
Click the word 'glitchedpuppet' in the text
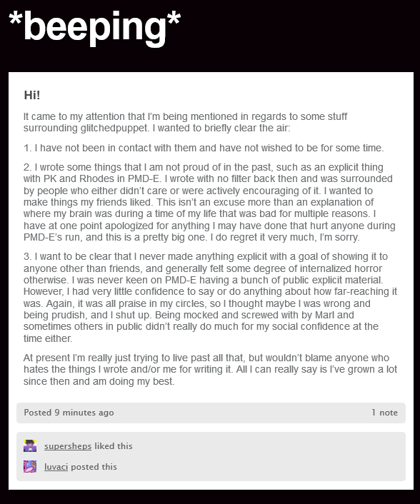pyautogui.click(x=114, y=128)
